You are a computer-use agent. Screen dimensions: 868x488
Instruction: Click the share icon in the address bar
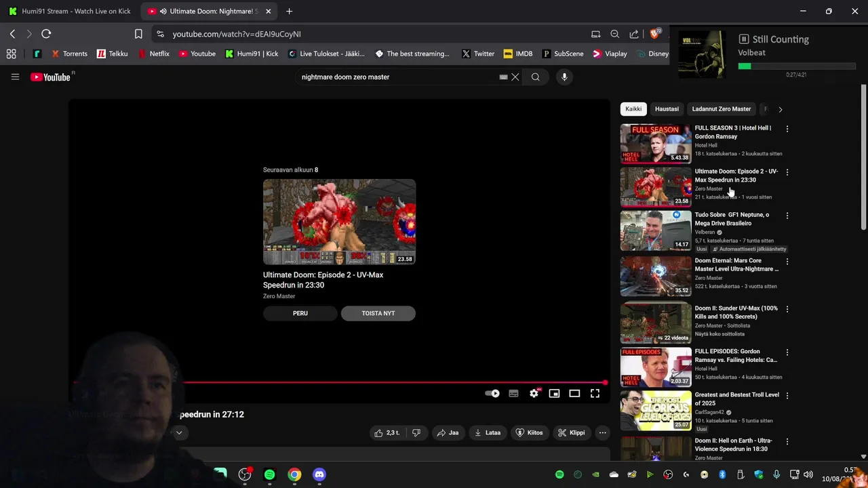point(634,34)
